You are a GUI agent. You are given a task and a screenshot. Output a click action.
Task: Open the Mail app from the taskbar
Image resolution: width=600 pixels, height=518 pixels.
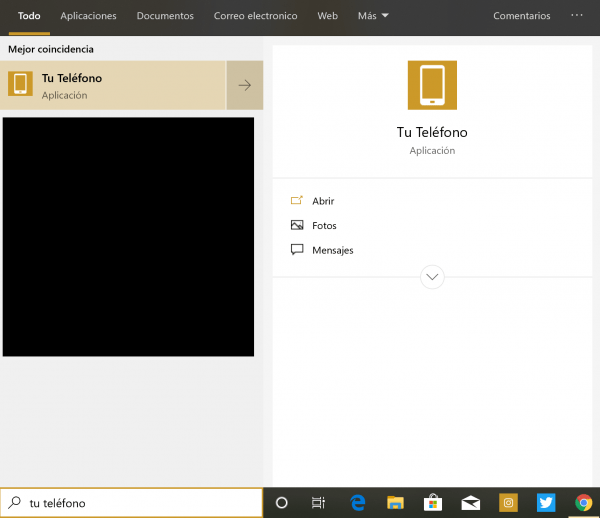point(471,503)
